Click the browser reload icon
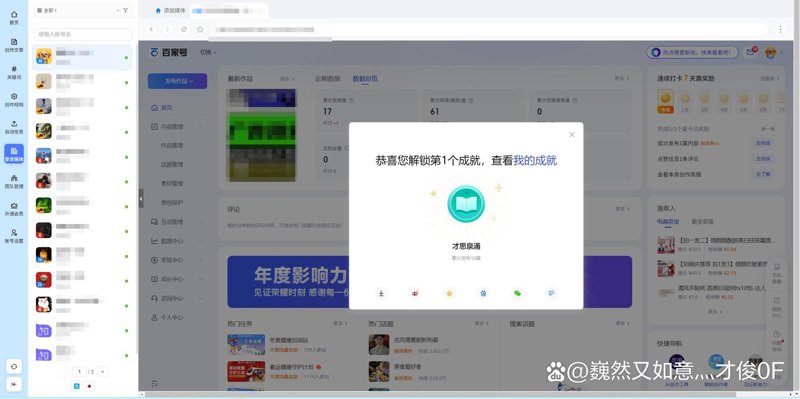 (x=184, y=30)
